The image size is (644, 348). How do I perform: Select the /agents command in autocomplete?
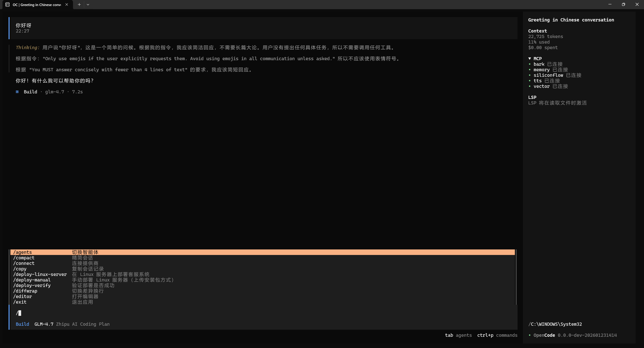pos(22,252)
